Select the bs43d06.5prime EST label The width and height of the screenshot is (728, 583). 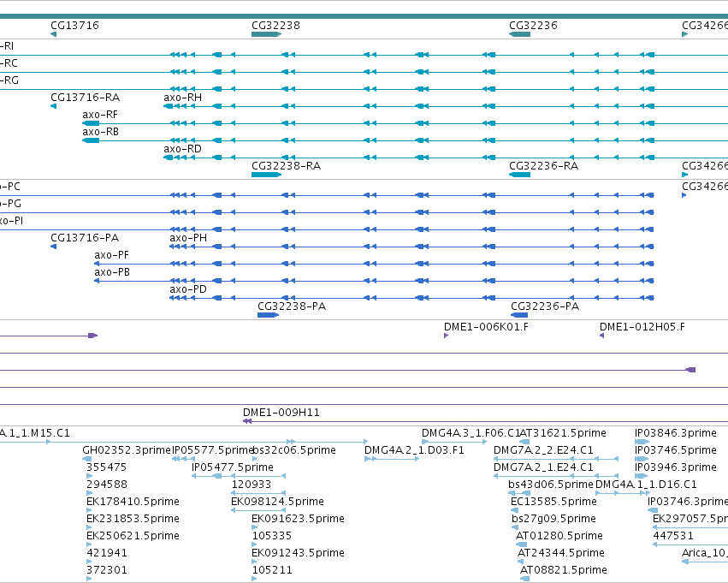(x=551, y=485)
